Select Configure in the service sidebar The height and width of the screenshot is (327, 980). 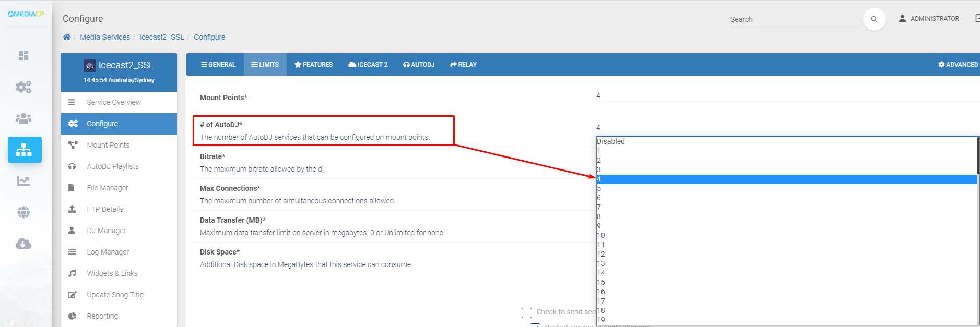[x=119, y=124]
